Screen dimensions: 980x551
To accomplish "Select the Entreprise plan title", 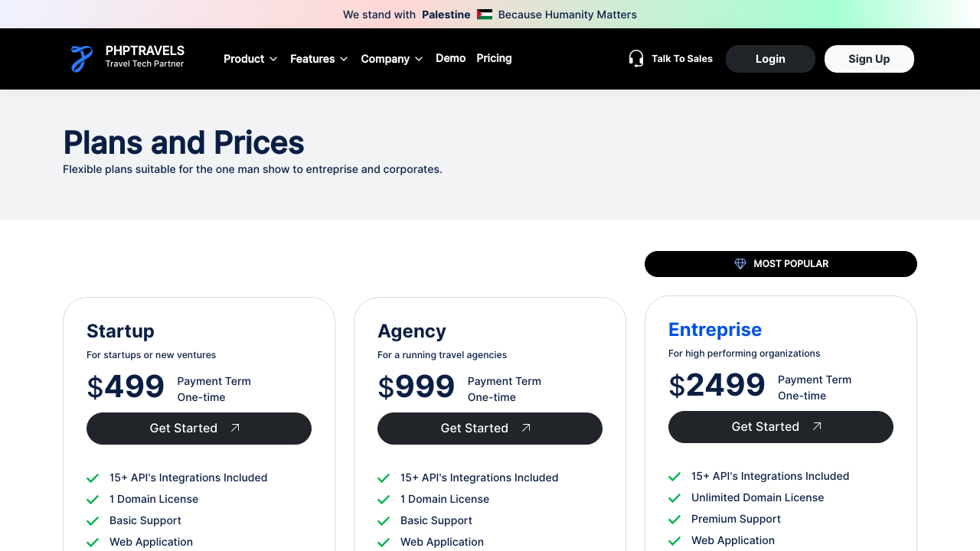I will tap(714, 330).
